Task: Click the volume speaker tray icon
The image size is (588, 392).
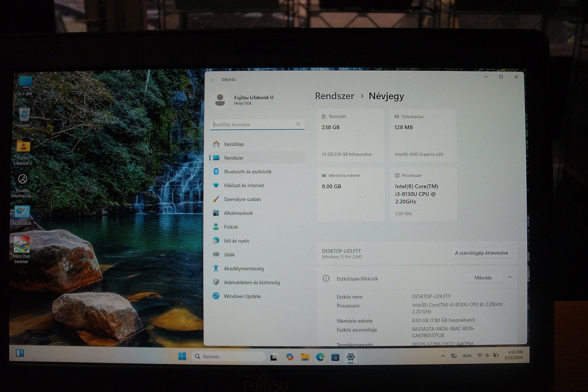Action: [x=487, y=356]
